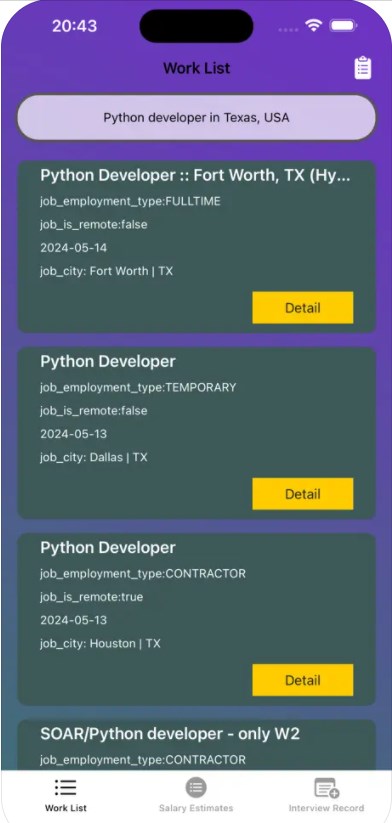Select the Salary Estimates tab label
This screenshot has height=823, width=392.
tap(196, 808)
